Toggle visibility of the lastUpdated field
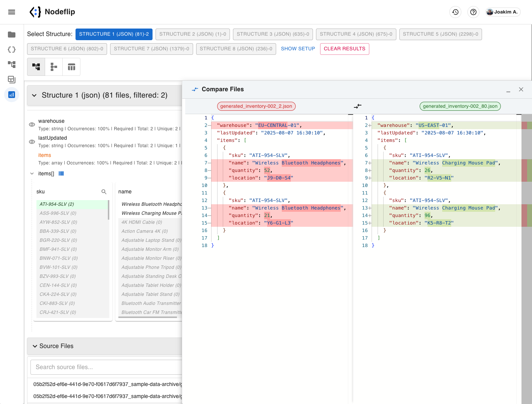 (32, 142)
